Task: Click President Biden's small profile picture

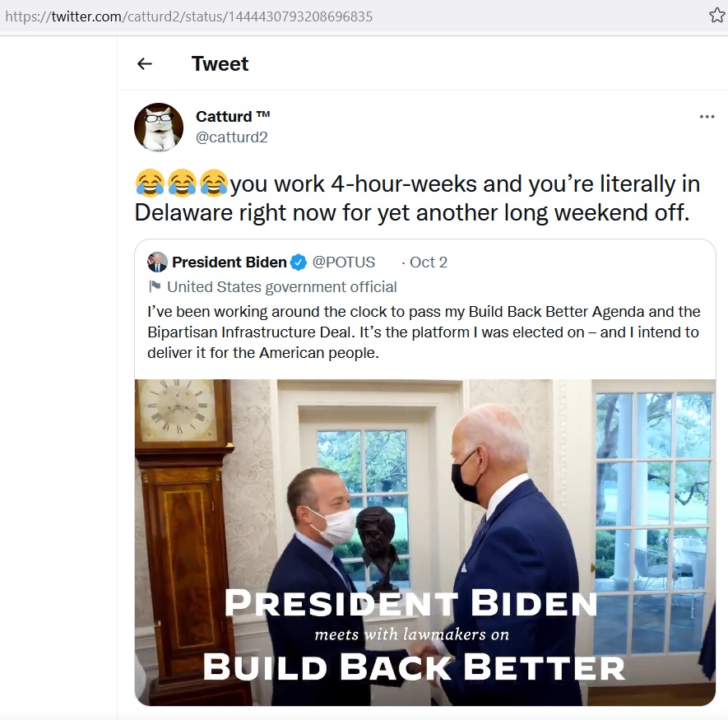Action: [x=157, y=262]
